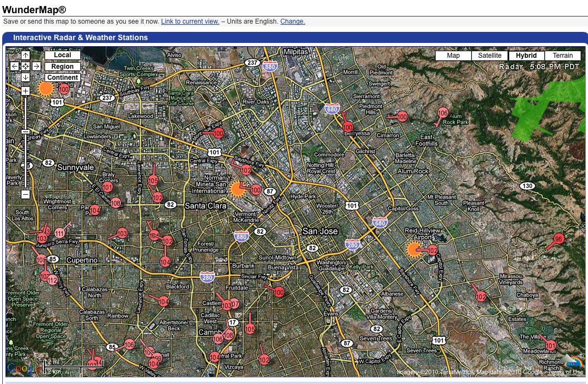
Task: Select the 102 station on Bayshore Fwy
Action: tap(246, 170)
